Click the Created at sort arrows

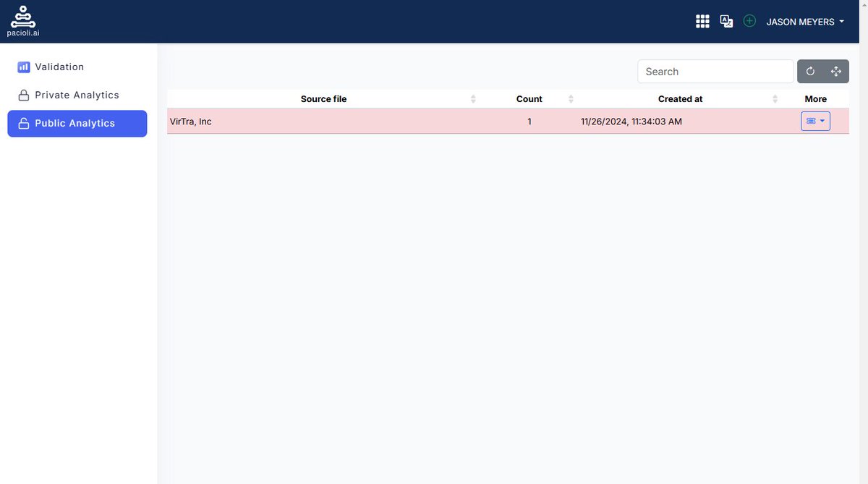tap(775, 99)
